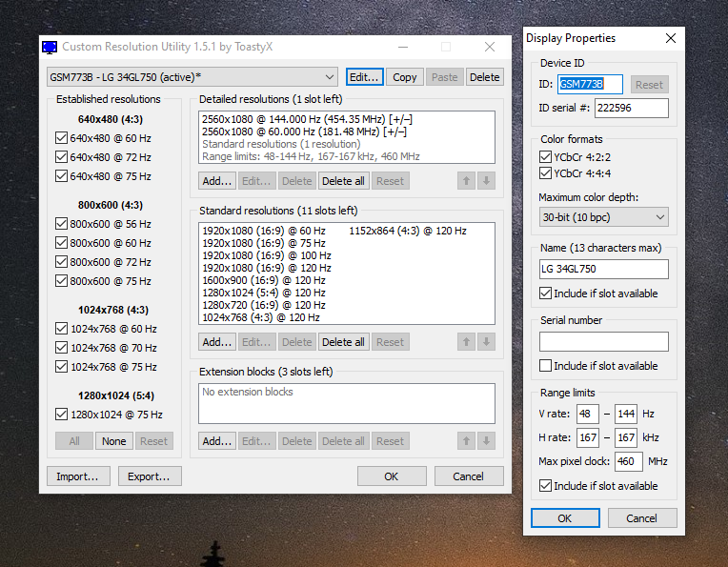Screen dimensions: 728x567
Task: Focus the Device ID field
Action: pos(590,85)
